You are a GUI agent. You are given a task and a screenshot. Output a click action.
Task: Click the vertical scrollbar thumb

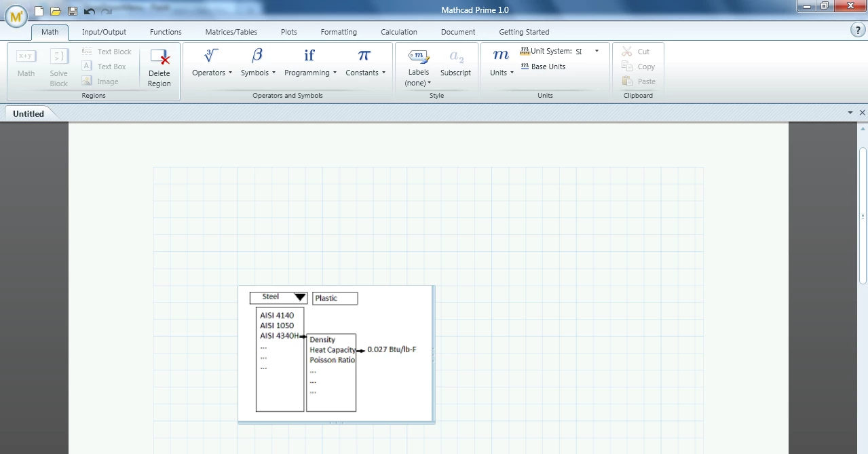click(863, 214)
